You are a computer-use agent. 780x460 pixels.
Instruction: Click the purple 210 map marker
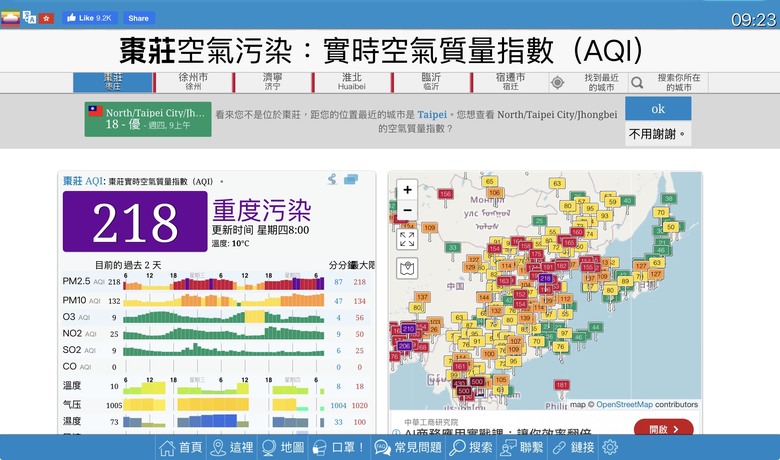coord(408,329)
